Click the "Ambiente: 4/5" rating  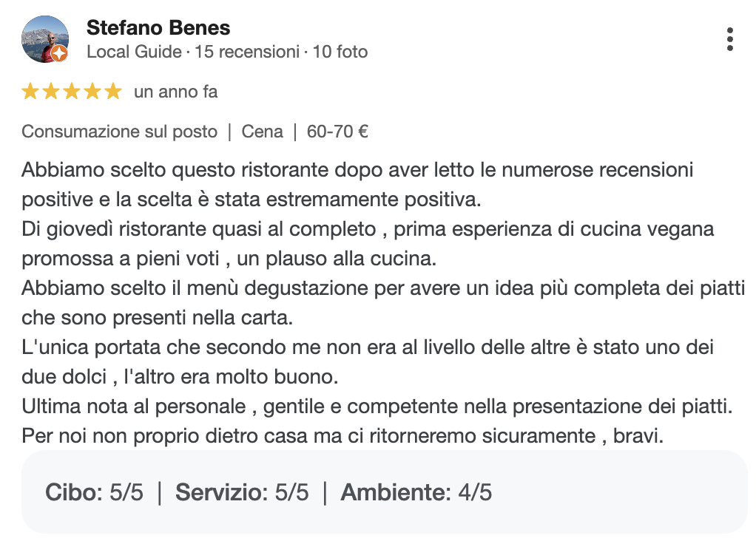coord(416,493)
